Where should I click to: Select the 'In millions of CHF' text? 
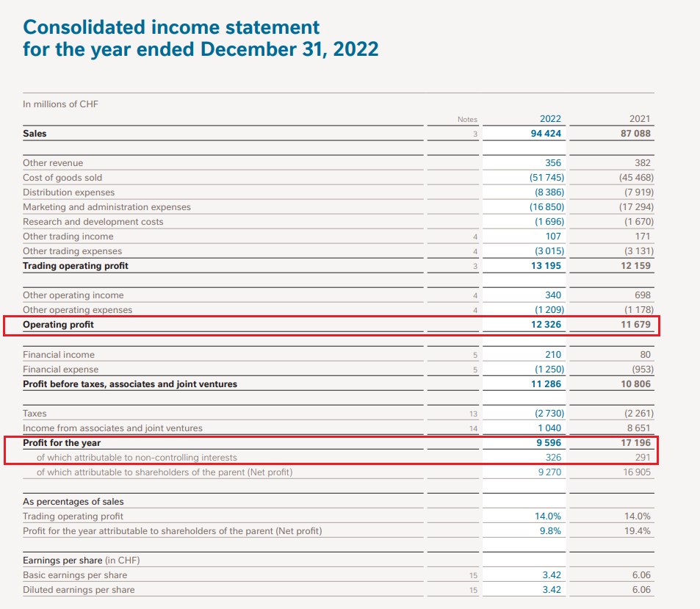coord(60,104)
